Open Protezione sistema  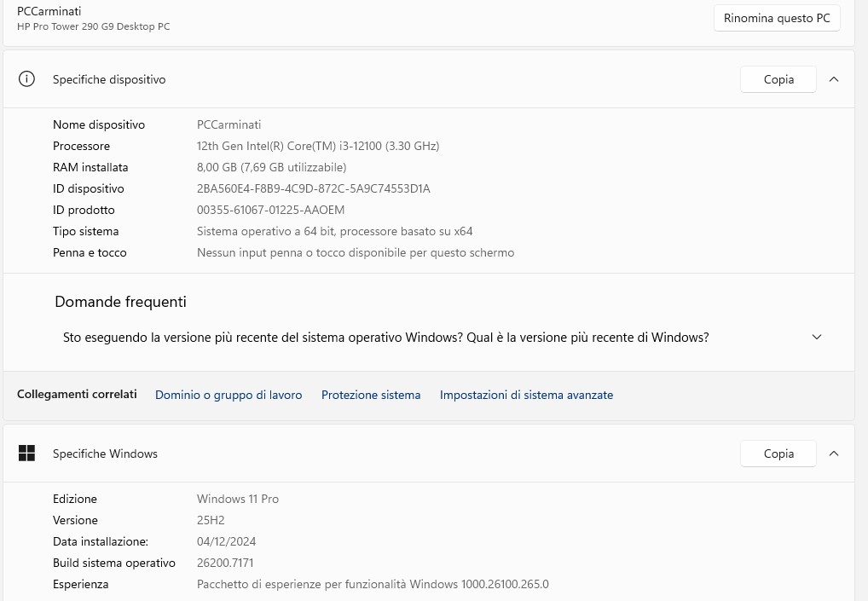(x=371, y=394)
